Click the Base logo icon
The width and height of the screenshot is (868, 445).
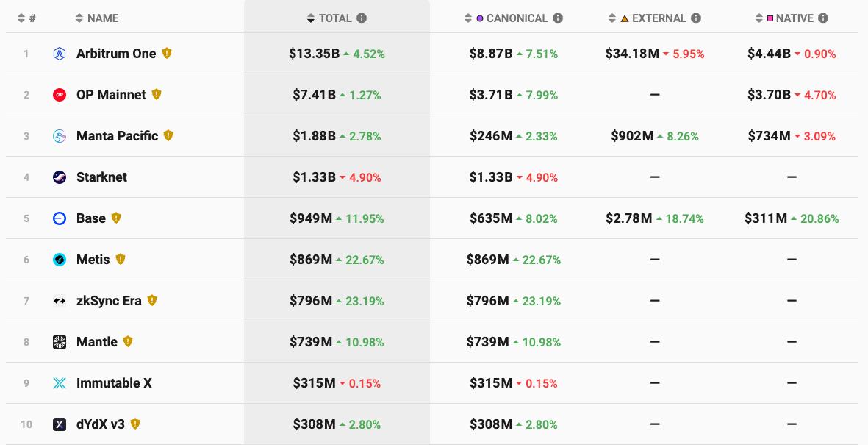60,218
